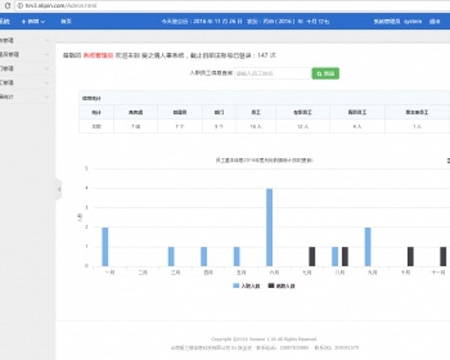The height and width of the screenshot is (360, 450).
Task: Click the 员工 column header in the table
Action: tap(256, 112)
